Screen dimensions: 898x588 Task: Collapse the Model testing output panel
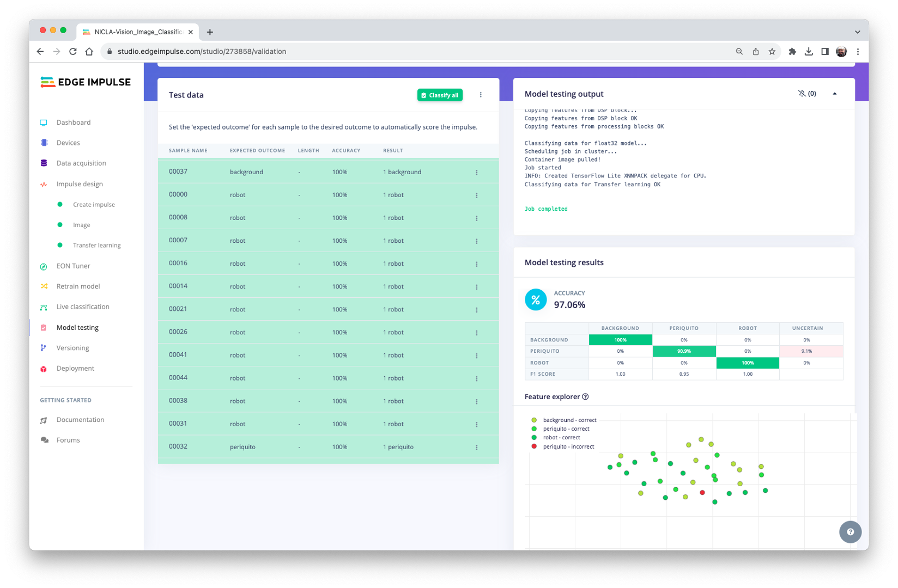(834, 94)
